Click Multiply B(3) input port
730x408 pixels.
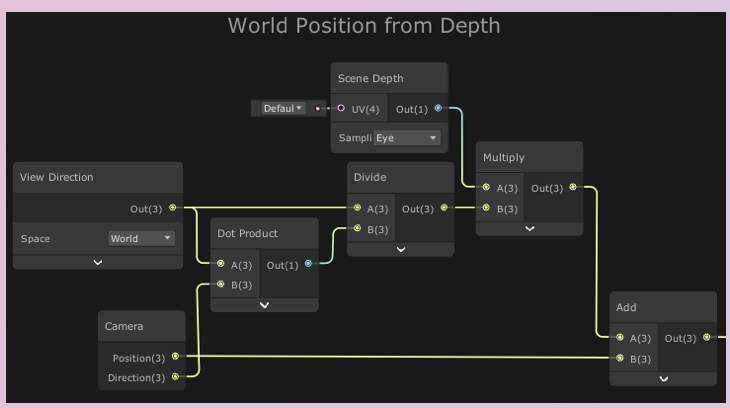[x=486, y=208]
